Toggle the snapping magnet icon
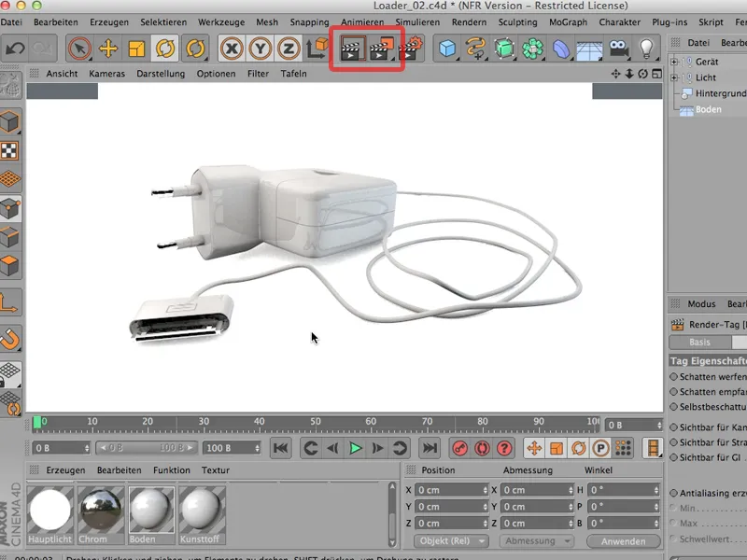Image resolution: width=747 pixels, height=560 pixels. [x=10, y=339]
